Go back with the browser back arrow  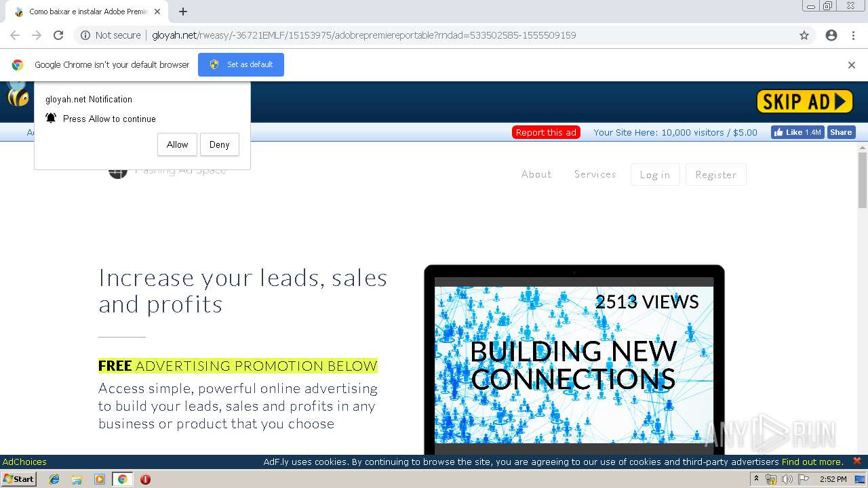[x=15, y=35]
